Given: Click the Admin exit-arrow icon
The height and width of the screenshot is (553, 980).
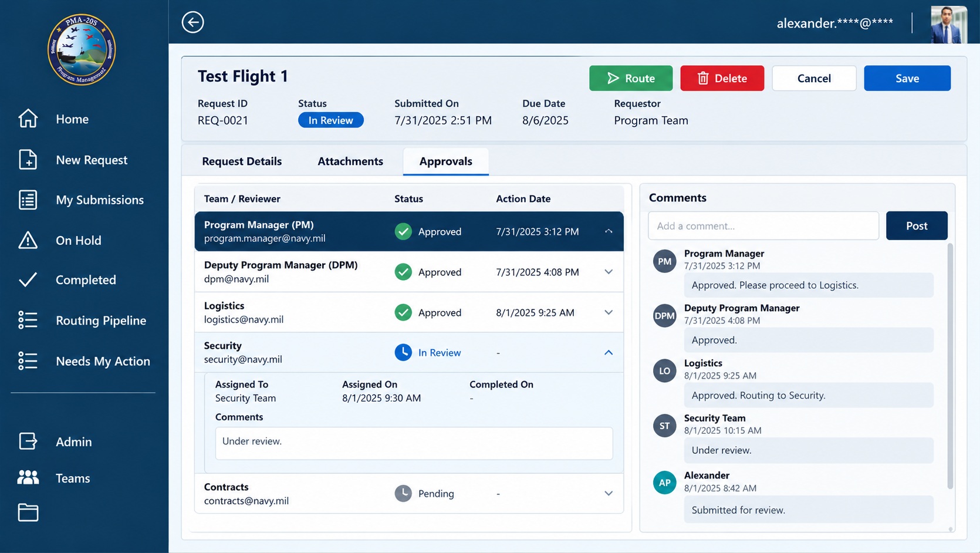Looking at the screenshot, I should [x=28, y=441].
